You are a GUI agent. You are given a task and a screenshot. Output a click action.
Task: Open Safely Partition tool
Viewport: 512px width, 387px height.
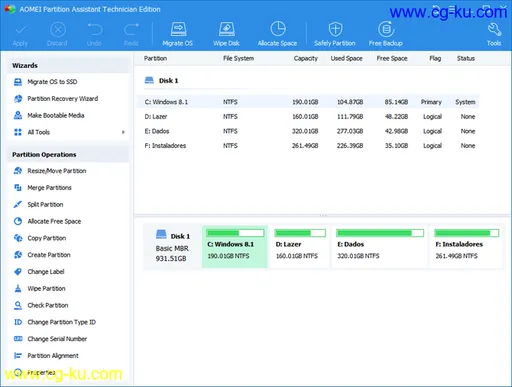click(335, 34)
